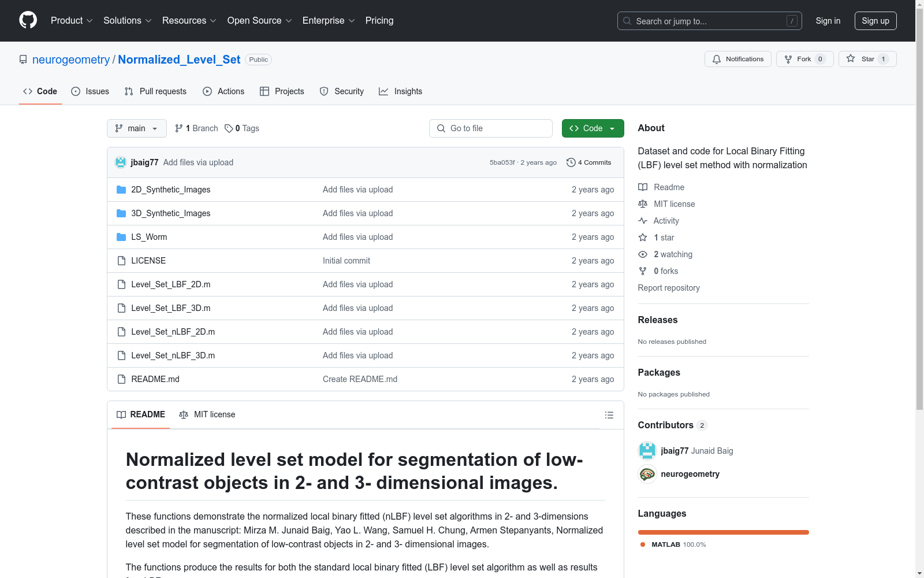Click the file icon for Level_Set_LBF_2D.m
Screen dimensions: 924x578
tap(121, 284)
